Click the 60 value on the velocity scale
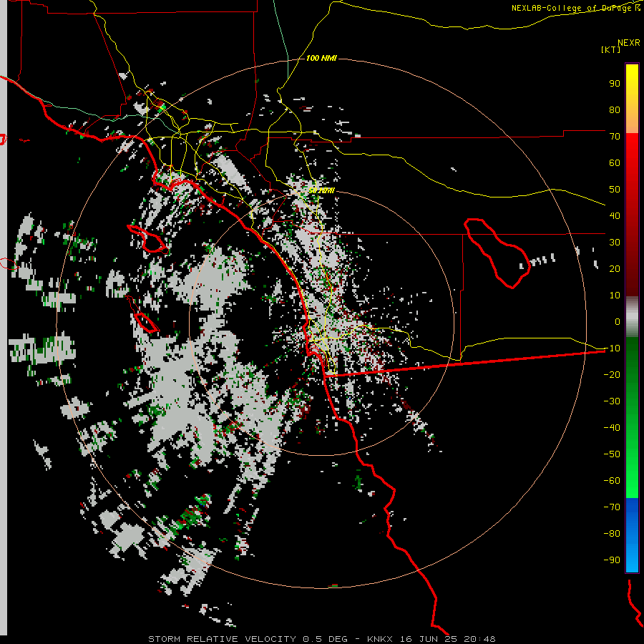 [615, 162]
